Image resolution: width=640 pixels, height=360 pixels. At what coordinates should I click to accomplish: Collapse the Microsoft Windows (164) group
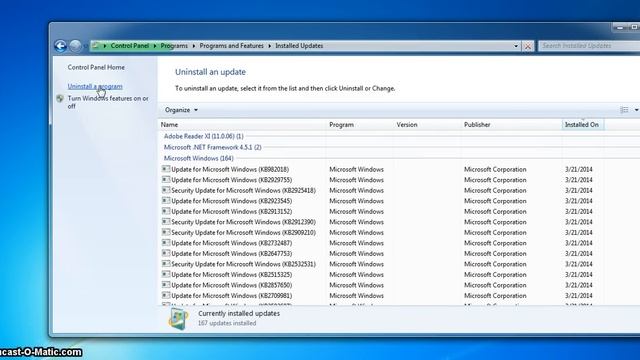point(199,158)
